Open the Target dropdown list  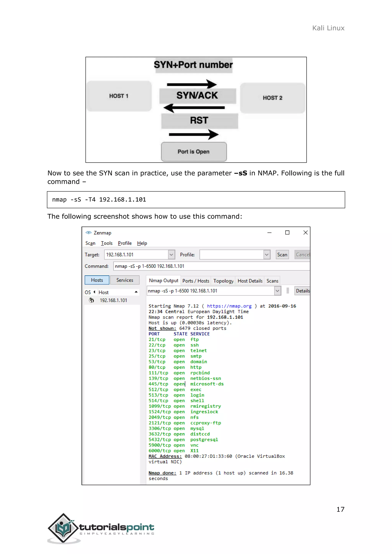[x=171, y=255]
